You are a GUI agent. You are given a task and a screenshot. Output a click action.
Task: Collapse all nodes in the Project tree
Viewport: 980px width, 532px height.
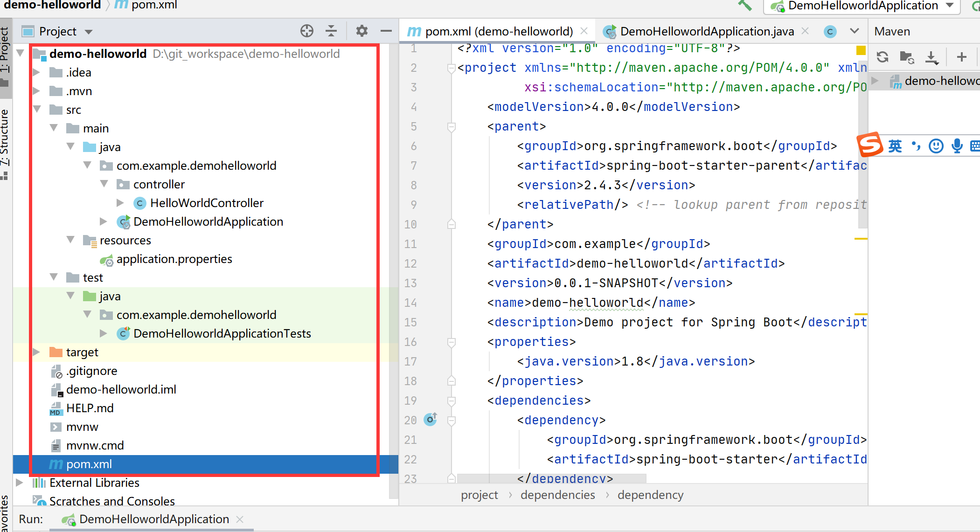tap(331, 31)
